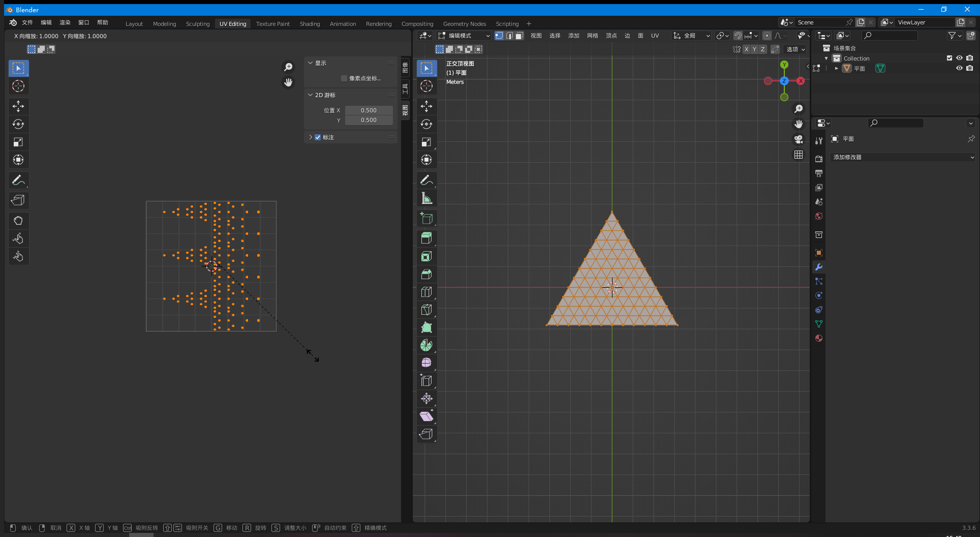
Task: Select the Inset Faces tool
Action: tap(426, 256)
